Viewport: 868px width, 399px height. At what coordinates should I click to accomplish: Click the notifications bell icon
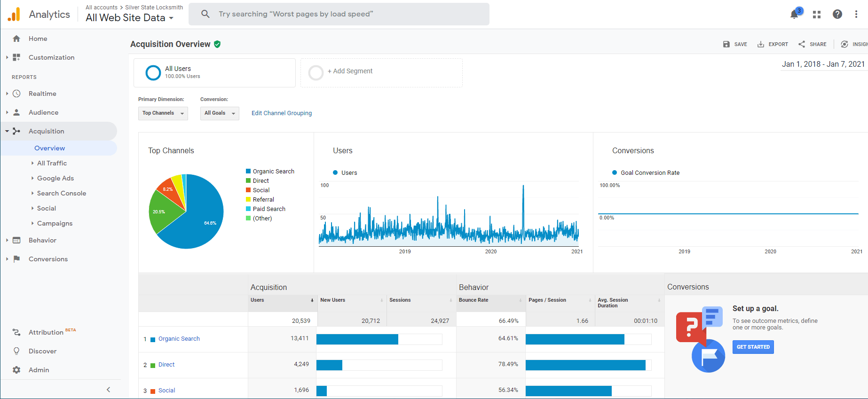coord(794,14)
